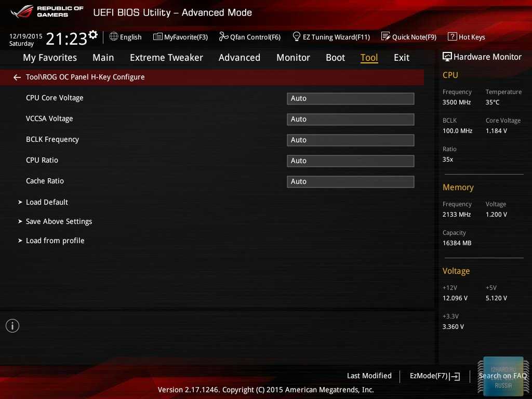532x399 pixels.
Task: Expand the Load Default submenu
Action: tap(47, 202)
